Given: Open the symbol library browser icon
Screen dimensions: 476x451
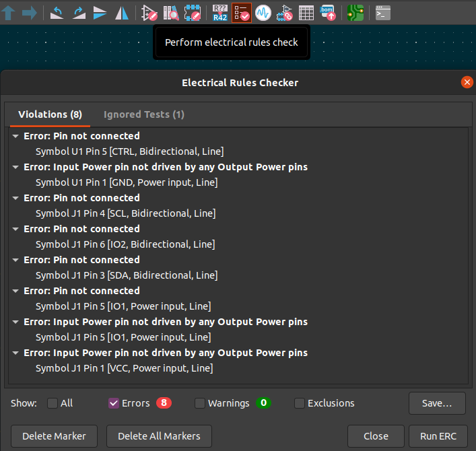Looking at the screenshot, I should (x=171, y=13).
